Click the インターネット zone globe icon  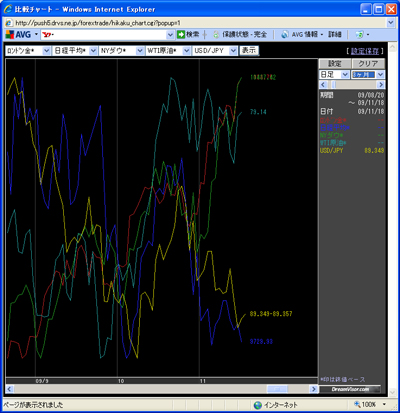258,405
